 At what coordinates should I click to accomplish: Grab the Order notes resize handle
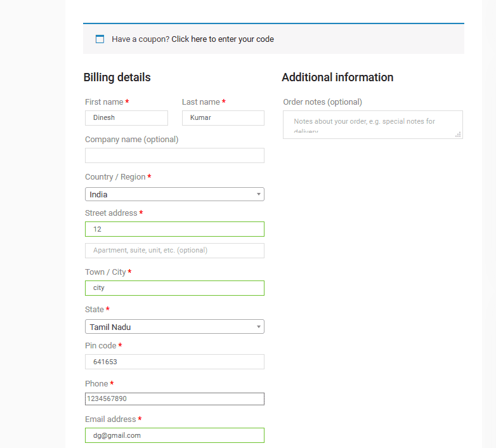click(458, 134)
